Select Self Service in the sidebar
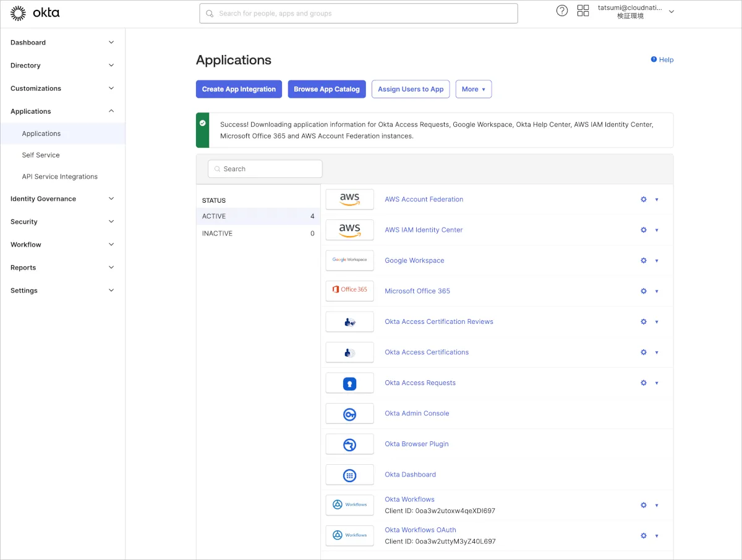The width and height of the screenshot is (742, 560). coord(41,155)
